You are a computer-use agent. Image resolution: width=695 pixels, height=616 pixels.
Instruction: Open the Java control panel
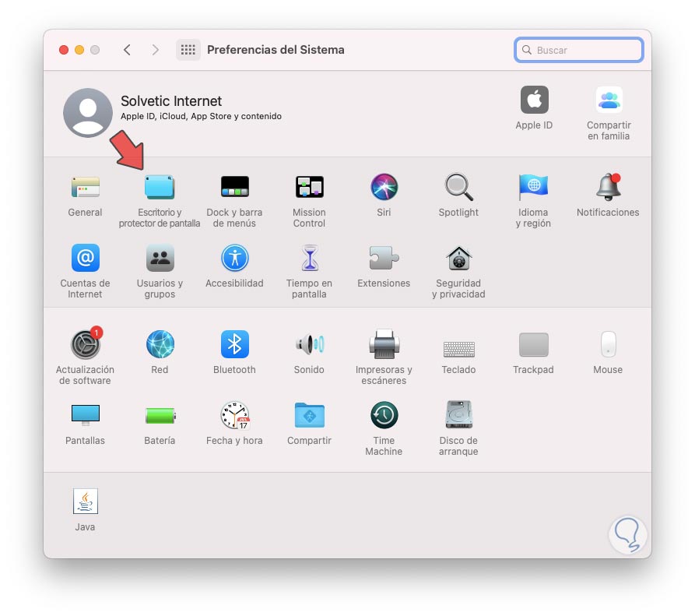click(x=85, y=502)
